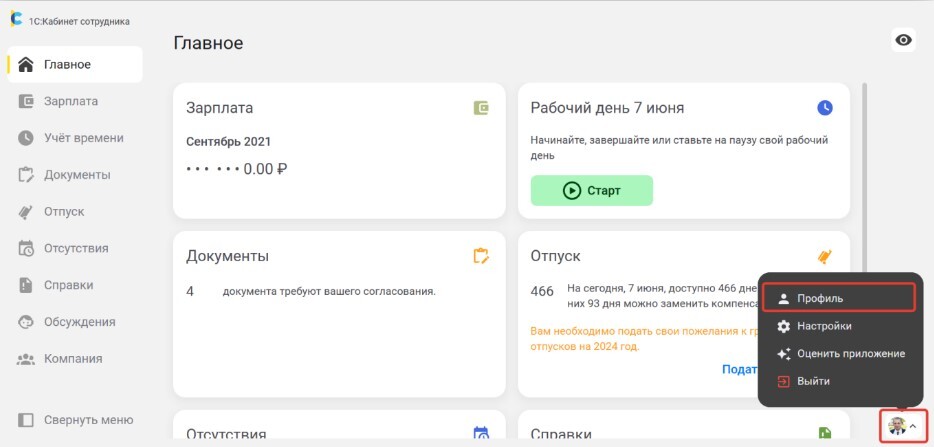
Task: Click the vertical scrollbar of the main area
Action: [865, 179]
